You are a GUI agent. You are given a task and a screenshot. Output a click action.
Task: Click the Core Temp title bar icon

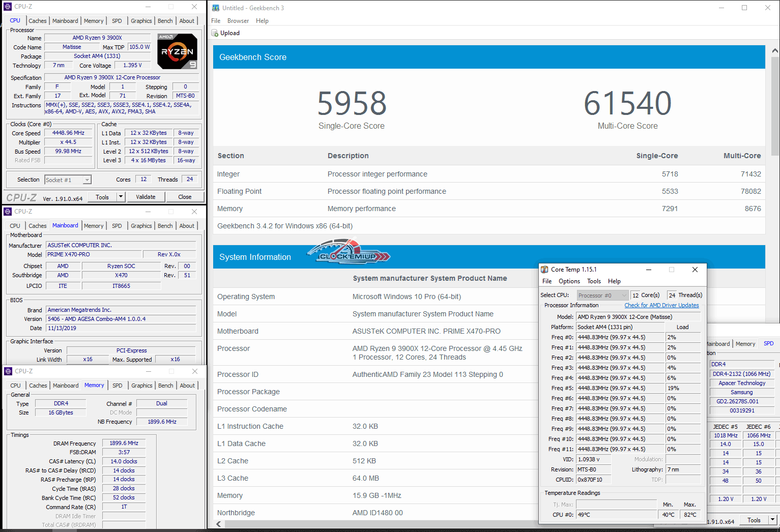(544, 270)
